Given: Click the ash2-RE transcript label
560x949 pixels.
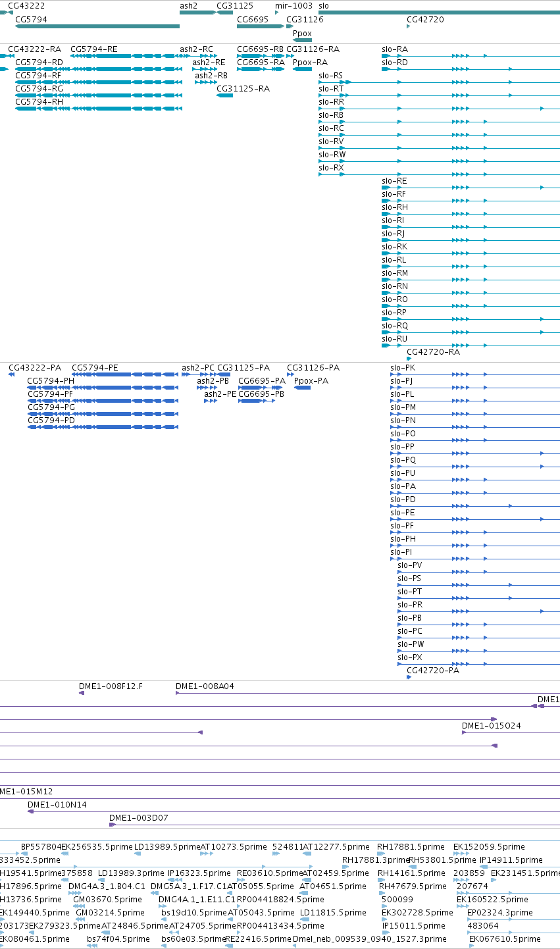Looking at the screenshot, I should click(209, 63).
